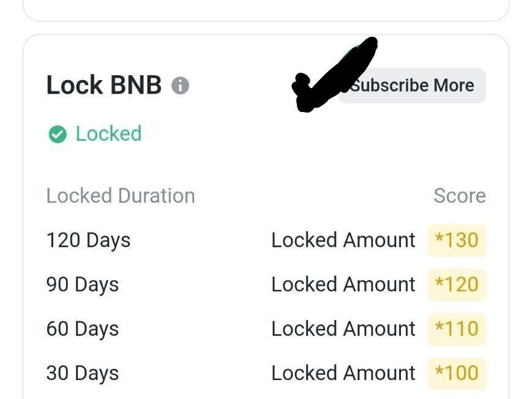Image resolution: width=532 pixels, height=399 pixels.
Task: Tap the *110 score badge
Action: point(457,329)
